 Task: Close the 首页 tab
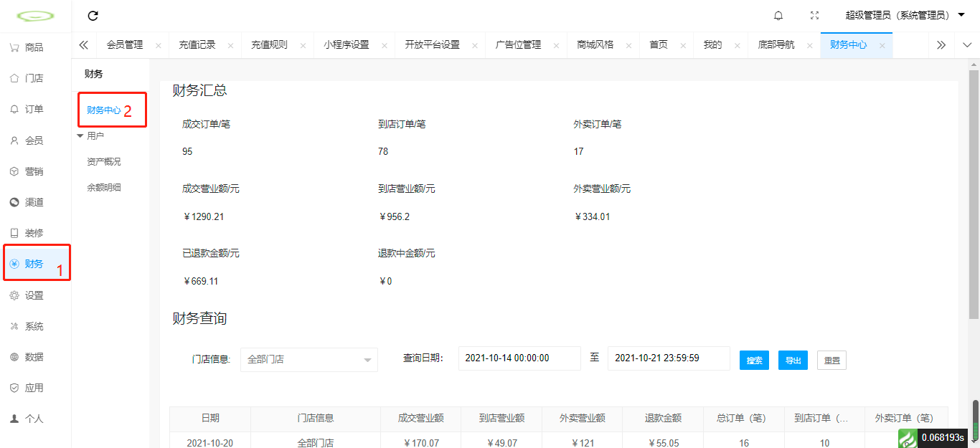click(x=683, y=45)
